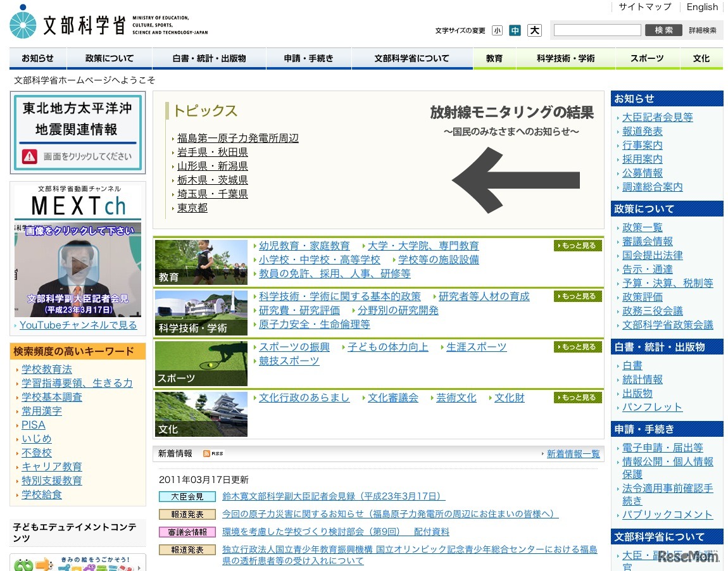Click the search text input field
The width and height of the screenshot is (728, 571).
click(x=597, y=30)
